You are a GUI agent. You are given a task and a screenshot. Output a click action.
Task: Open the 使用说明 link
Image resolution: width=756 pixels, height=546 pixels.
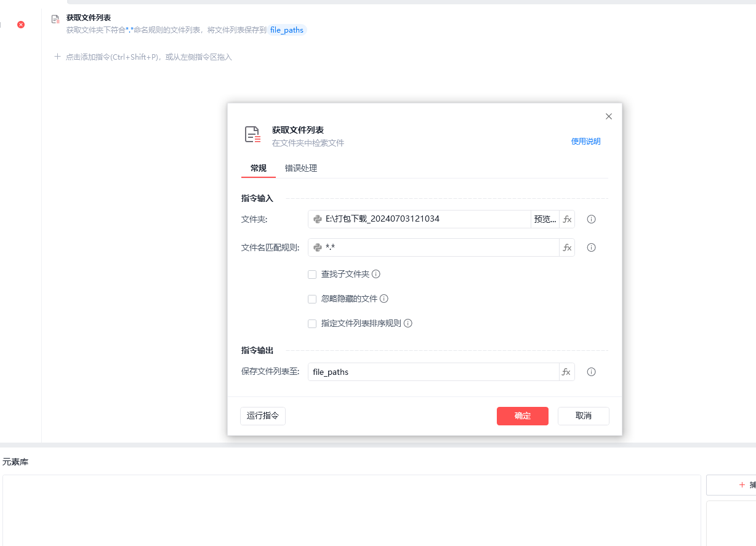pyautogui.click(x=585, y=142)
